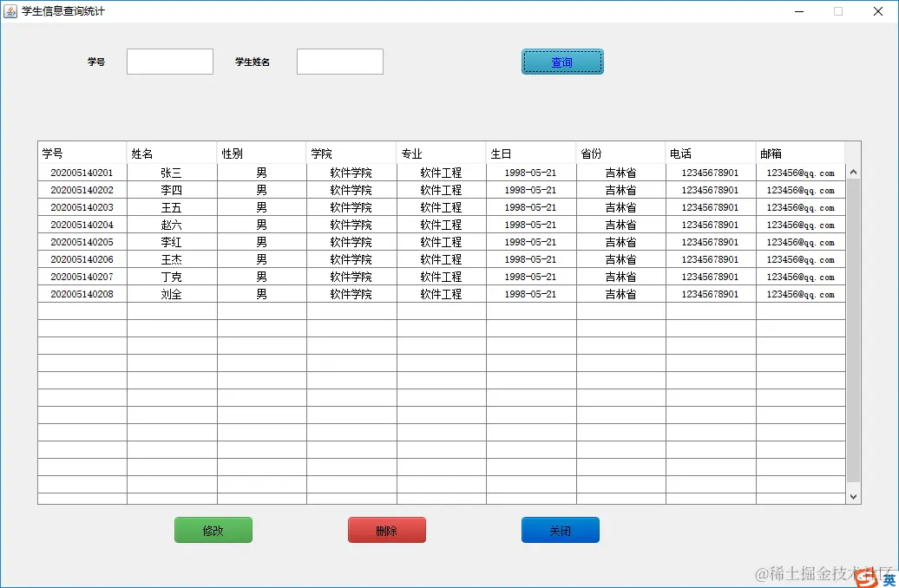The height and width of the screenshot is (588, 899).
Task: Select the name cell 李红
Action: (x=172, y=242)
